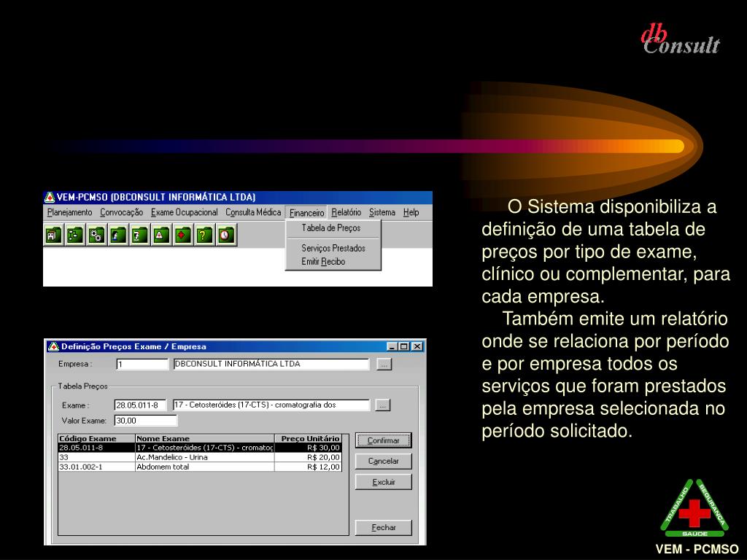This screenshot has height=560, width=747.
Task: Click the number seven folder toolbar icon
Action: (x=139, y=235)
